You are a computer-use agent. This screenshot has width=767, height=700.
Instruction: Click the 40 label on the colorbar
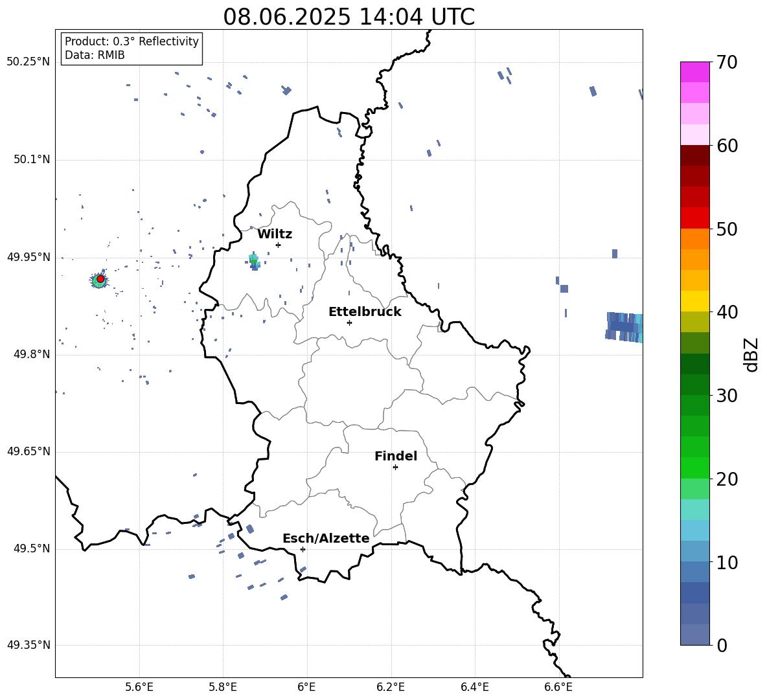coord(727,312)
